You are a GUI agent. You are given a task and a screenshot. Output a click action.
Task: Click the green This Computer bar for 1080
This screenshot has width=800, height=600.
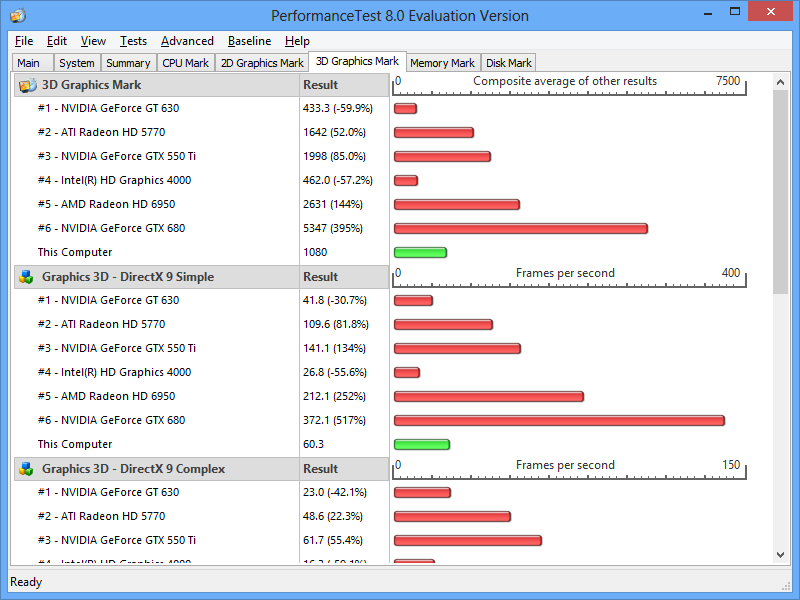click(420, 253)
